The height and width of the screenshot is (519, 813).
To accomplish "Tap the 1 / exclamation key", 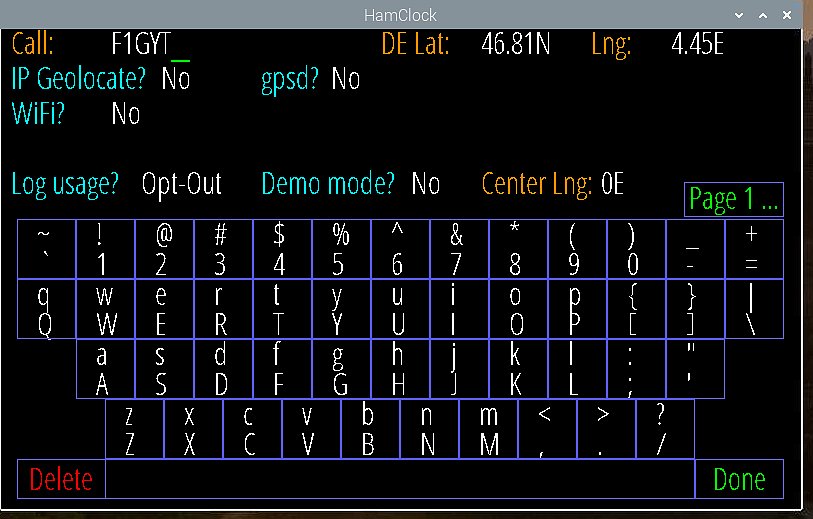I will pos(106,249).
